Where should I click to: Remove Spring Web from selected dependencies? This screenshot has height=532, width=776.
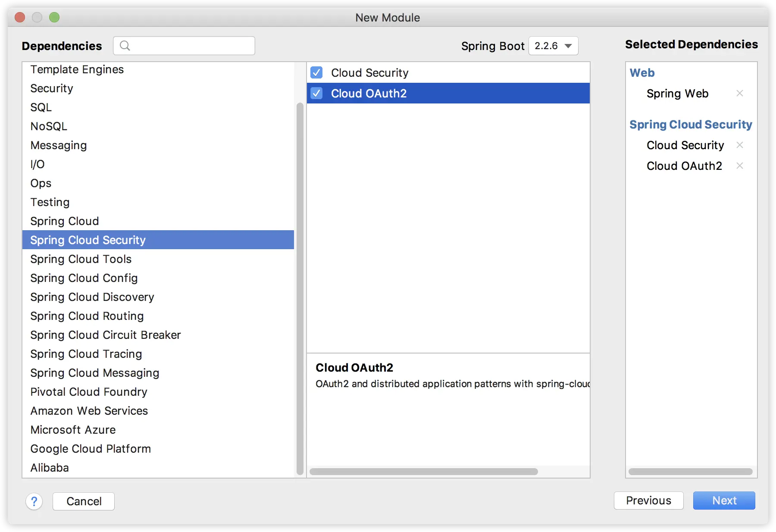[740, 93]
